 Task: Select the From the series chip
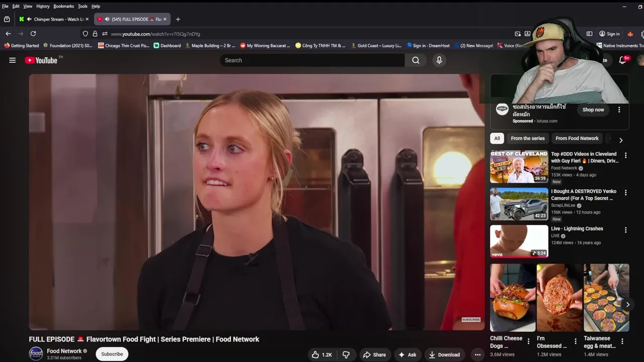(528, 138)
